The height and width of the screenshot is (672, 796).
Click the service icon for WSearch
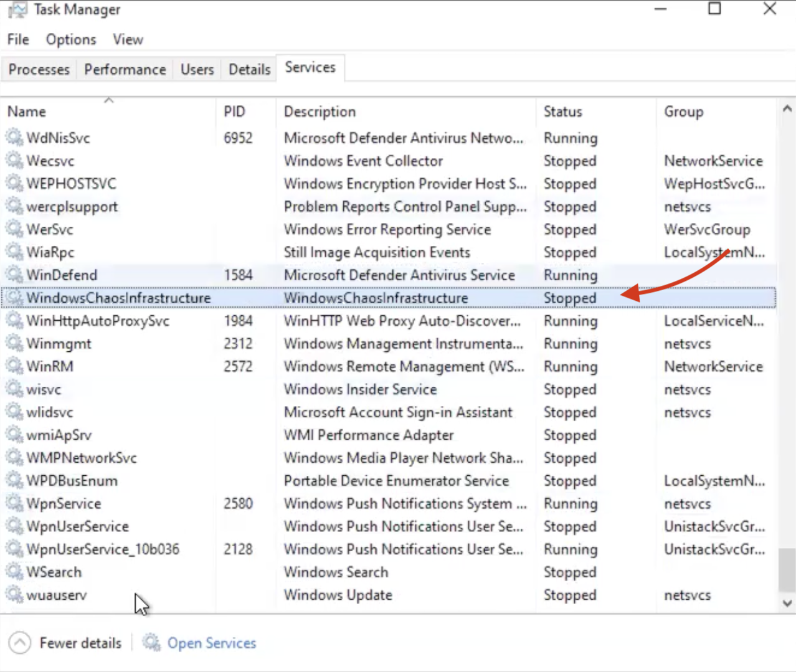(14, 572)
